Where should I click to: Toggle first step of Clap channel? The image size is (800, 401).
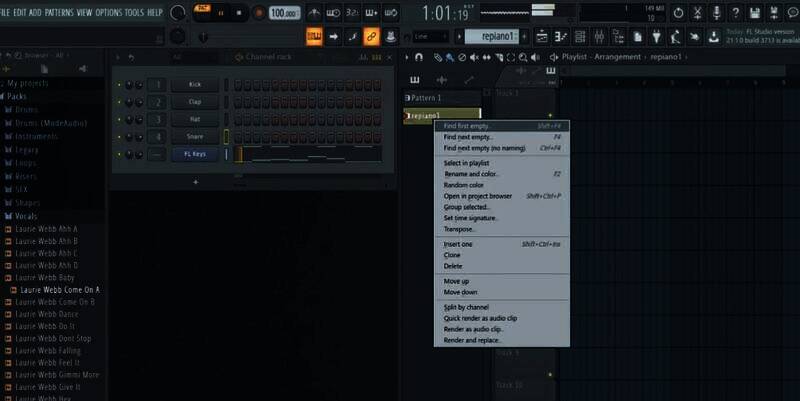[239, 102]
